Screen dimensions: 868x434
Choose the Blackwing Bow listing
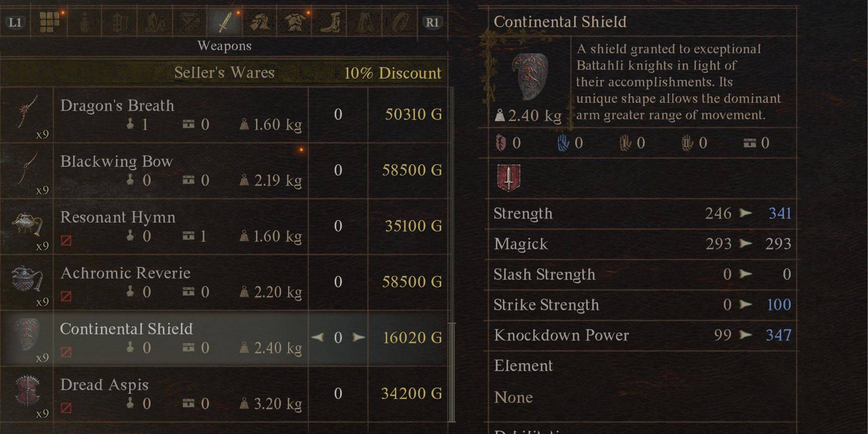coord(116,161)
